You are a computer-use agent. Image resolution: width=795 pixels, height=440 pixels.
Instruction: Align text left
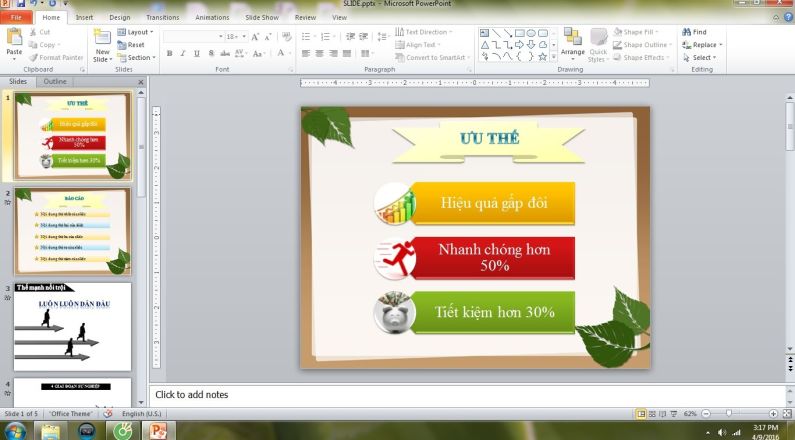(x=306, y=53)
